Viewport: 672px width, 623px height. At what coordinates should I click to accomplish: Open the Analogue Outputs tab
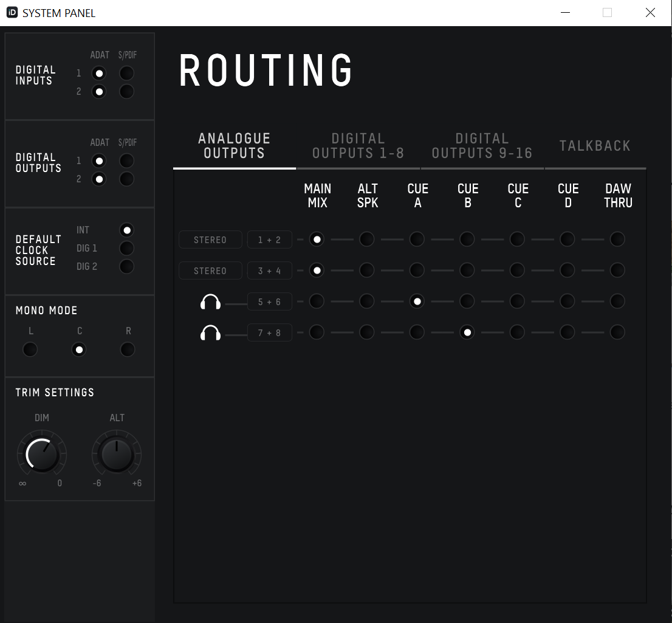coord(234,146)
